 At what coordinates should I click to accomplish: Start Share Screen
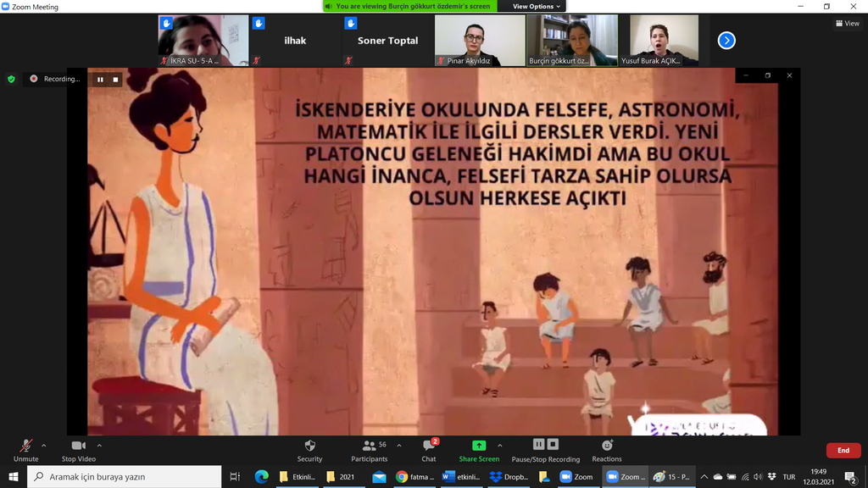pos(479,451)
